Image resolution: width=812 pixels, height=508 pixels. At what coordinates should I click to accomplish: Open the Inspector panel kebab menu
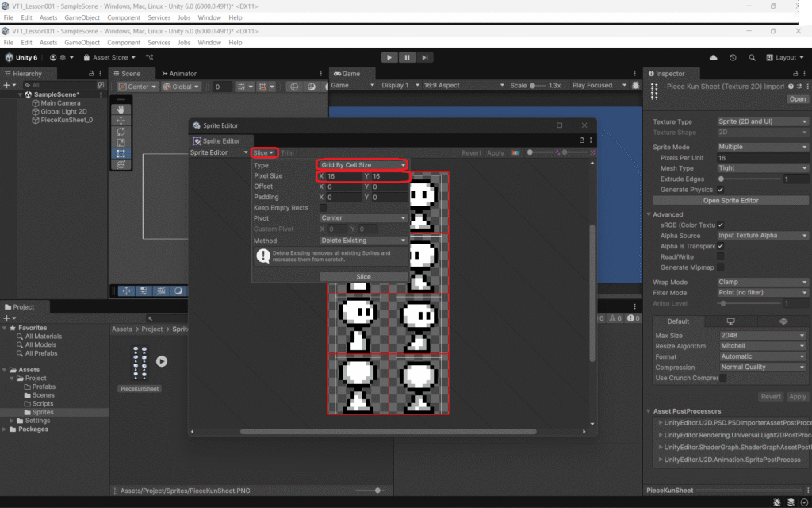(x=805, y=74)
